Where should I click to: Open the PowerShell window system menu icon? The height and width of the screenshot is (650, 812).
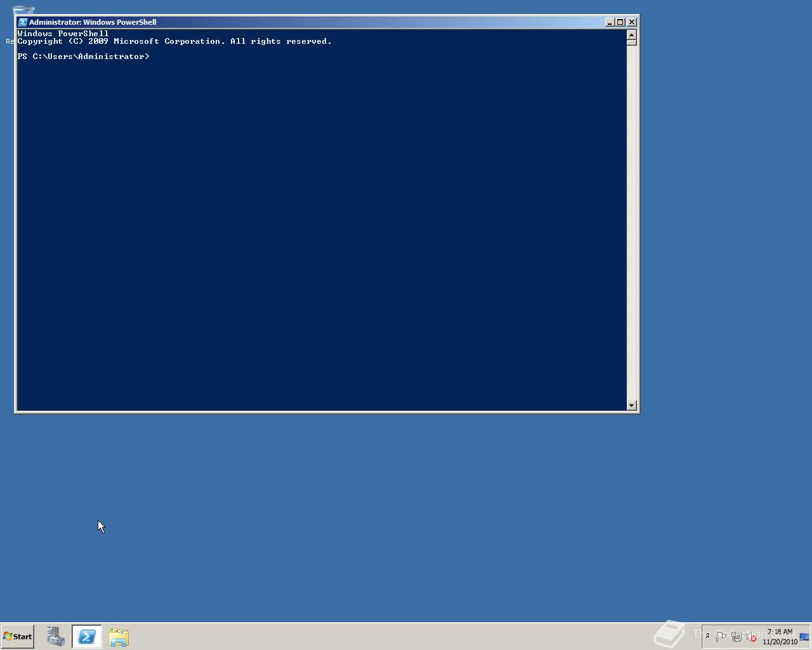click(x=23, y=22)
